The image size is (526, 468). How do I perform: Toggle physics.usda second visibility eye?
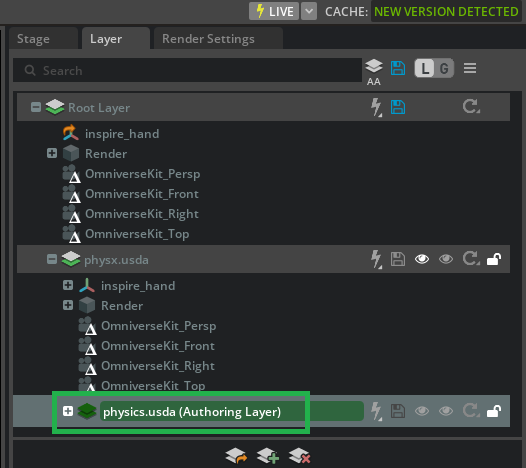pos(446,411)
